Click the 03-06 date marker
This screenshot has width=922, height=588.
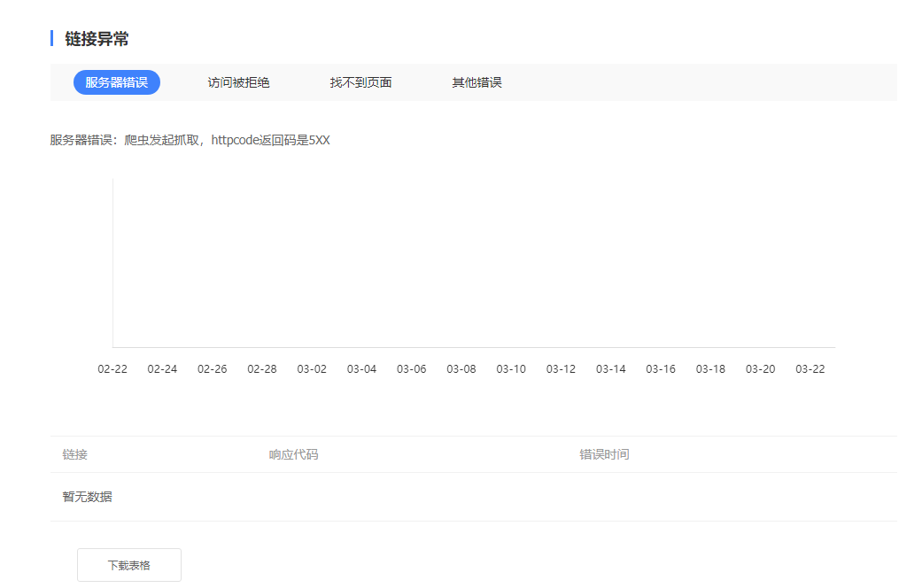pyautogui.click(x=411, y=368)
